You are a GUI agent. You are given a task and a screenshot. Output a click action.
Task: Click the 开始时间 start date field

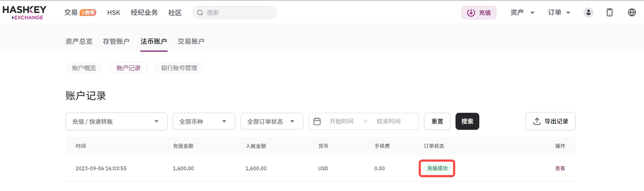342,121
